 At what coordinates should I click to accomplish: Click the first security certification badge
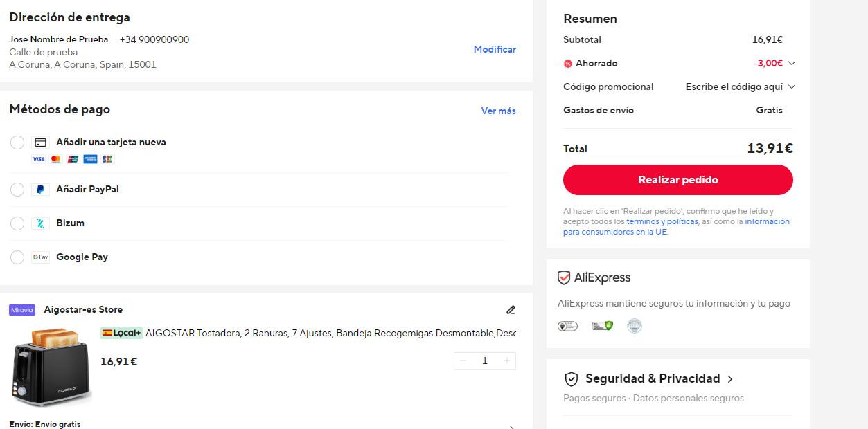click(567, 326)
